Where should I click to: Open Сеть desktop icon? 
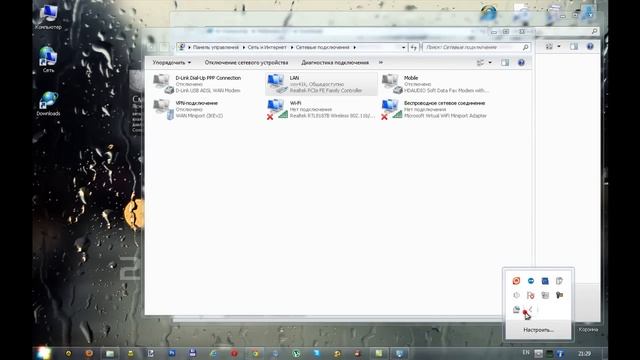pos(48,60)
